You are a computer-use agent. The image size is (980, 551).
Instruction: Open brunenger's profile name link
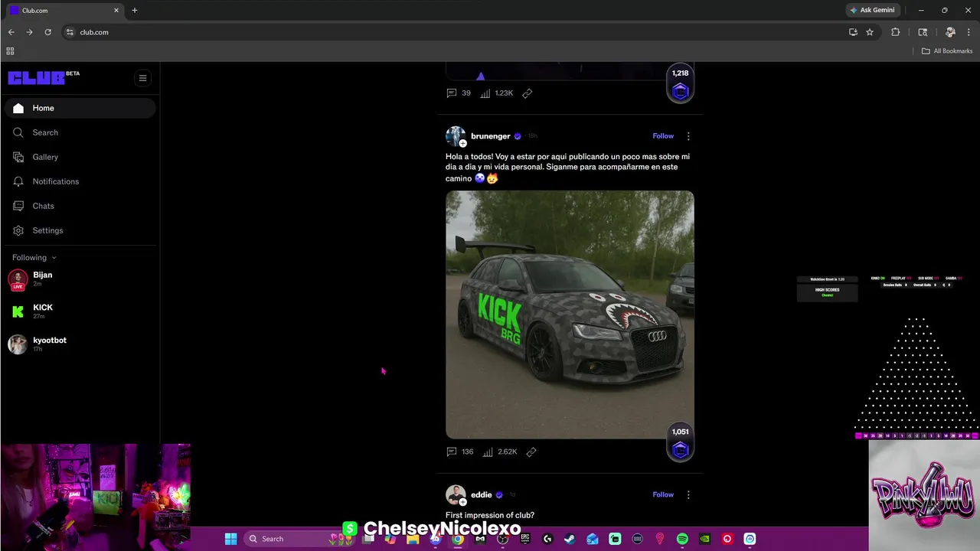click(x=490, y=136)
